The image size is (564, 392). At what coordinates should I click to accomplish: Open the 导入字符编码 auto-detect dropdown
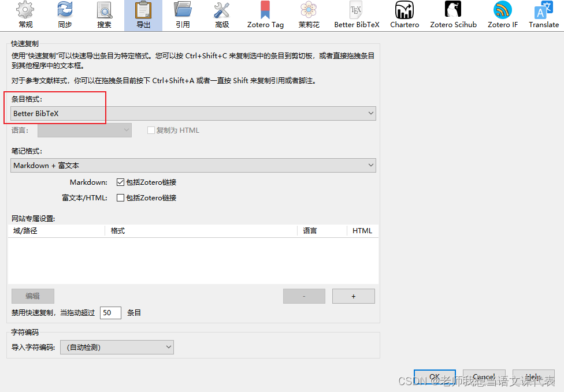[117, 347]
